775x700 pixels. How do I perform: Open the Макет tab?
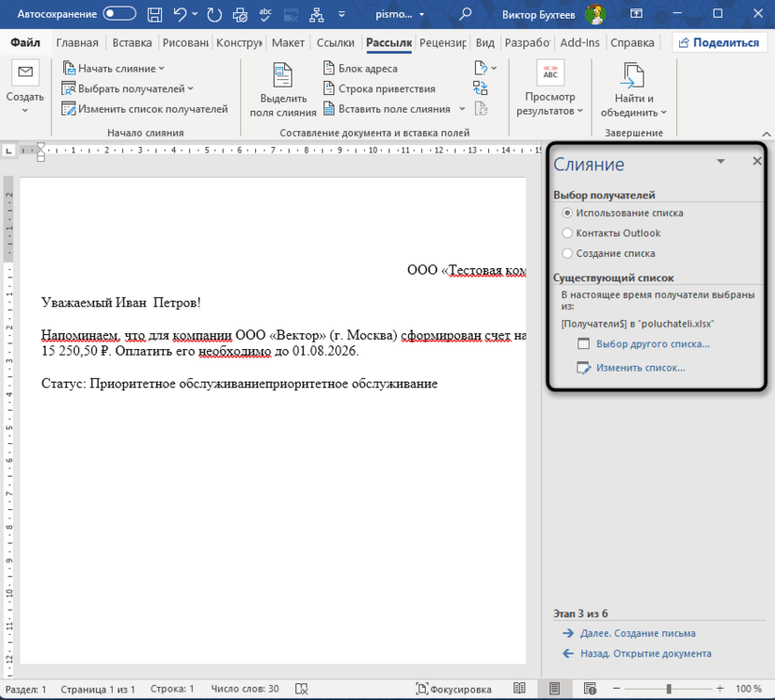coord(288,43)
